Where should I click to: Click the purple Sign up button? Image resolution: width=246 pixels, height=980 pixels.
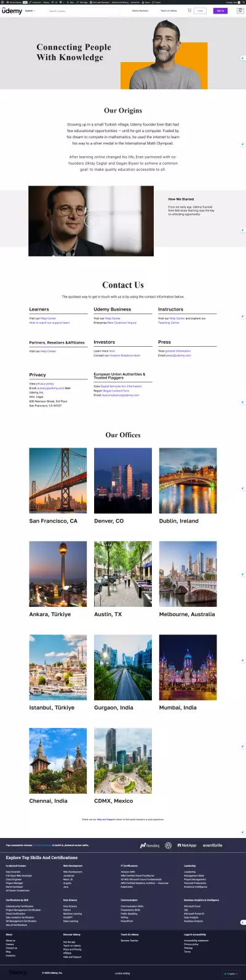click(220, 10)
